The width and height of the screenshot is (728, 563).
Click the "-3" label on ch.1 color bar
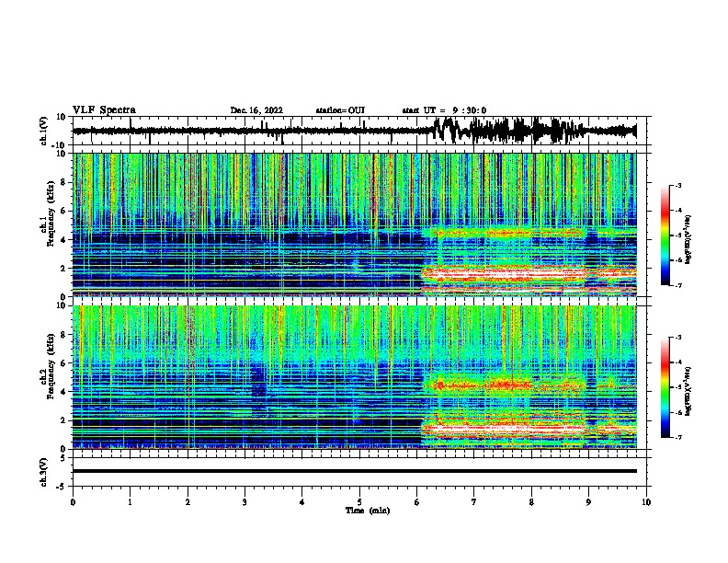point(677,186)
